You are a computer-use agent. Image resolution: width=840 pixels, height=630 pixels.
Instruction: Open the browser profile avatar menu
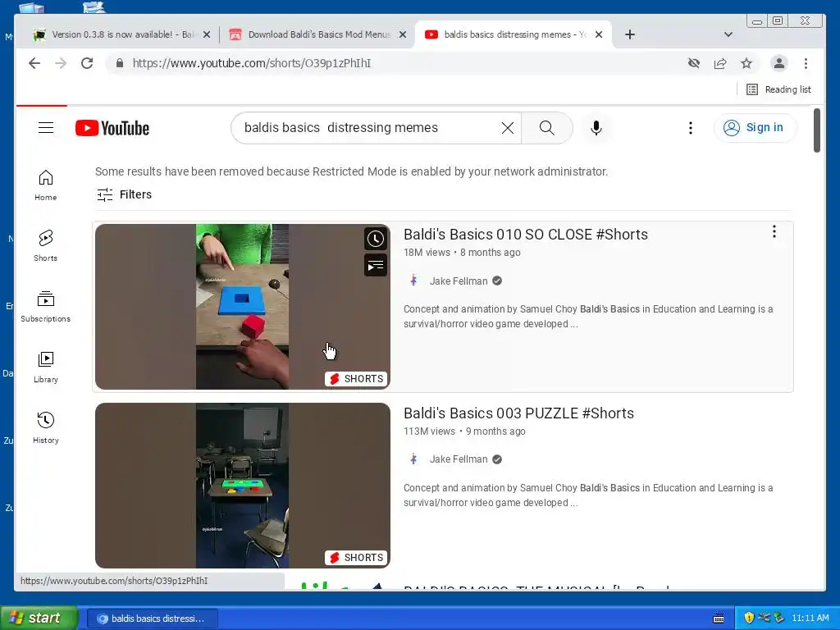779,63
